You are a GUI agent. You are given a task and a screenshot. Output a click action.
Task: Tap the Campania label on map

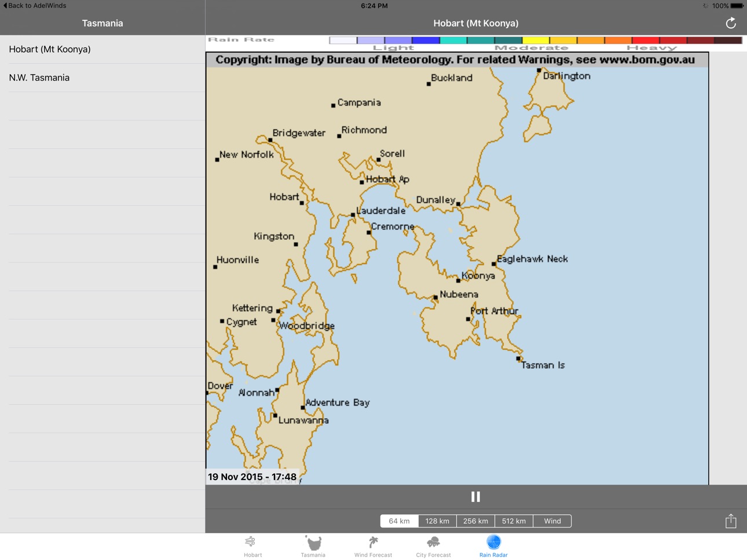pos(359,103)
